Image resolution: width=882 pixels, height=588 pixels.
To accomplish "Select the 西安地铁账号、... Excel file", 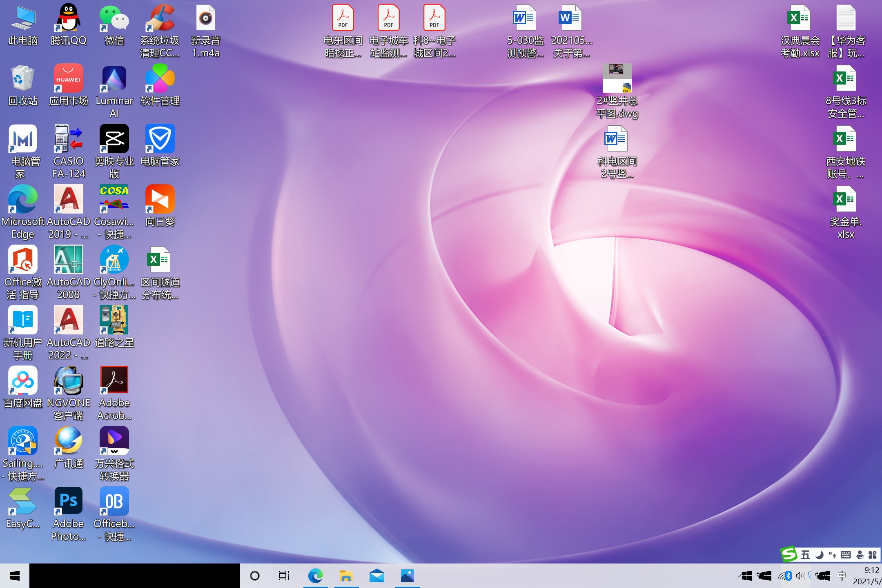I will point(846,152).
